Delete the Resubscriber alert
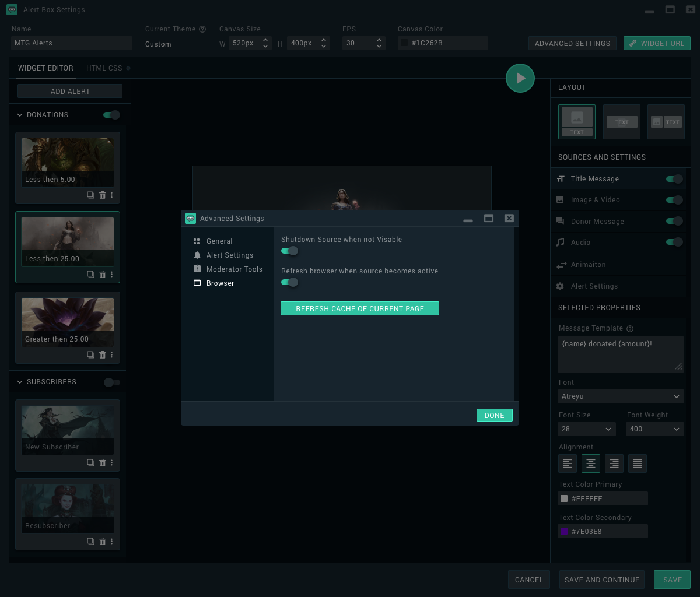Viewport: 700px width, 597px height. pos(102,541)
